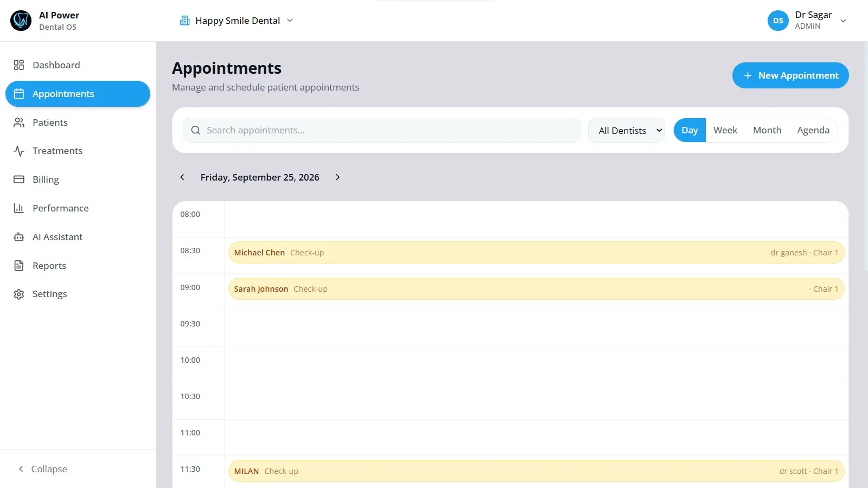This screenshot has width=868, height=488.
Task: Click the 'Dr Sagar' name text
Action: 813,15
